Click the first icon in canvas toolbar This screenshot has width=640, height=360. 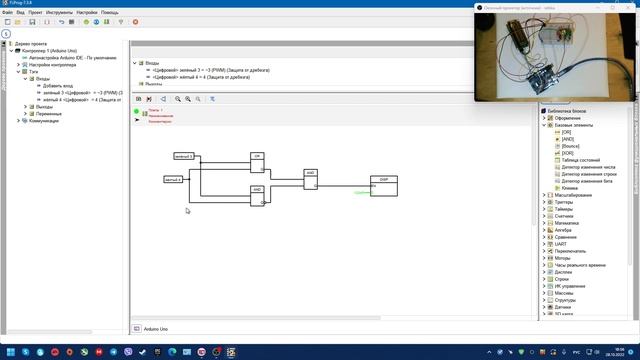tap(138, 99)
